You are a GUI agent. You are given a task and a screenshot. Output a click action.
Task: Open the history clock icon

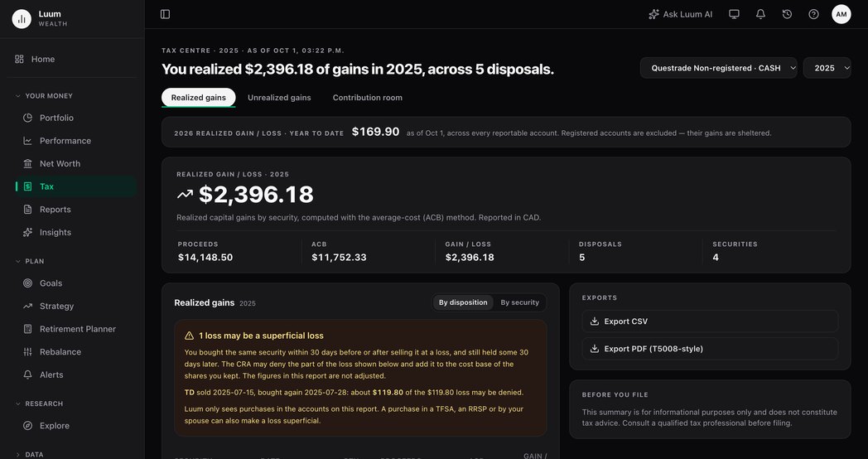pyautogui.click(x=787, y=14)
